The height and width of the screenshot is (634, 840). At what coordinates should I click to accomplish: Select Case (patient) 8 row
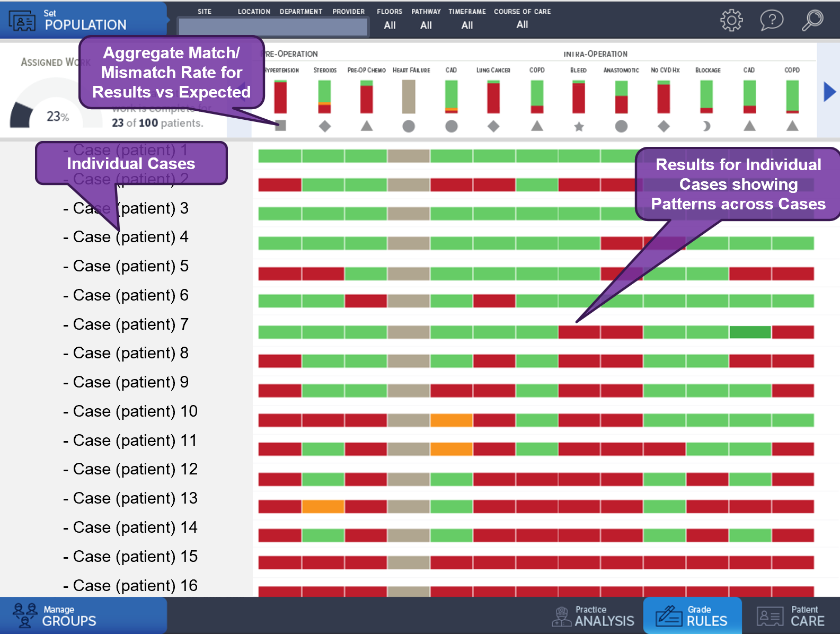[x=126, y=353]
